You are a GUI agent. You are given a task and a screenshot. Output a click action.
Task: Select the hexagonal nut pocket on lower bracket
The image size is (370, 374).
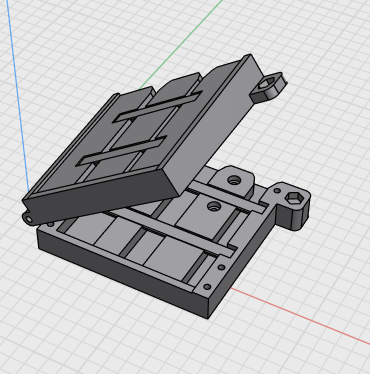pyautogui.click(x=295, y=198)
